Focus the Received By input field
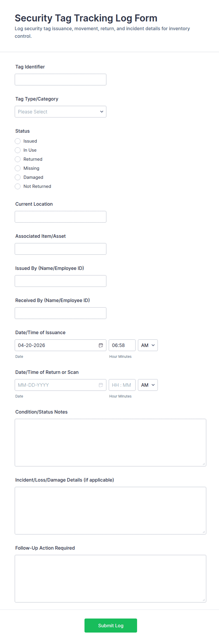 tap(61, 313)
